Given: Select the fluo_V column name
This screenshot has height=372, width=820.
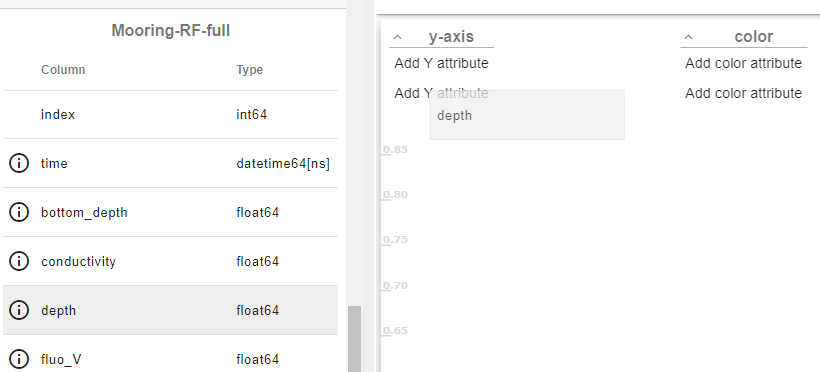Looking at the screenshot, I should (61, 360).
